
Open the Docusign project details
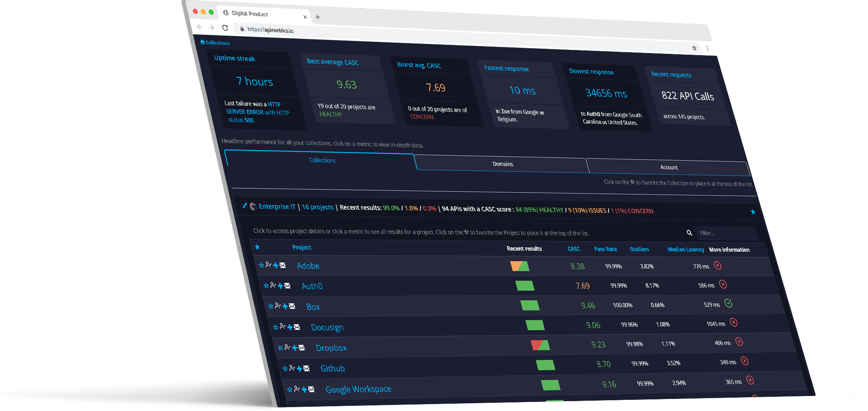point(327,327)
